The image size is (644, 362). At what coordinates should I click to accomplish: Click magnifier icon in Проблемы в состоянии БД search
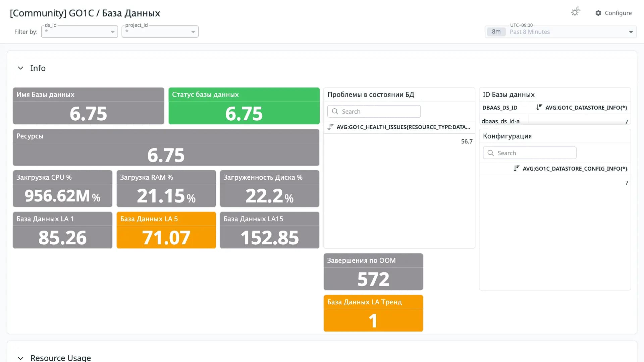[x=335, y=111]
